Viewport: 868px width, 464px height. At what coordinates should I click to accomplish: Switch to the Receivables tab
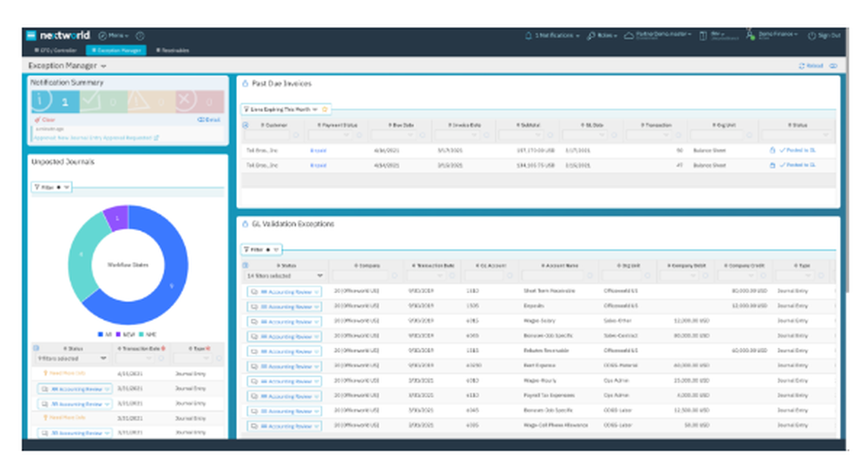coord(173,50)
